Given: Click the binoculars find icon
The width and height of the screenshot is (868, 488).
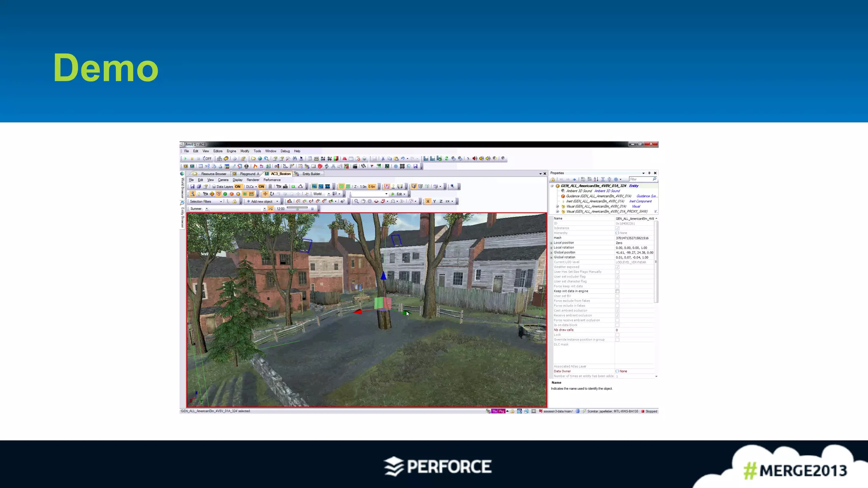Looking at the screenshot, I should 295,158.
